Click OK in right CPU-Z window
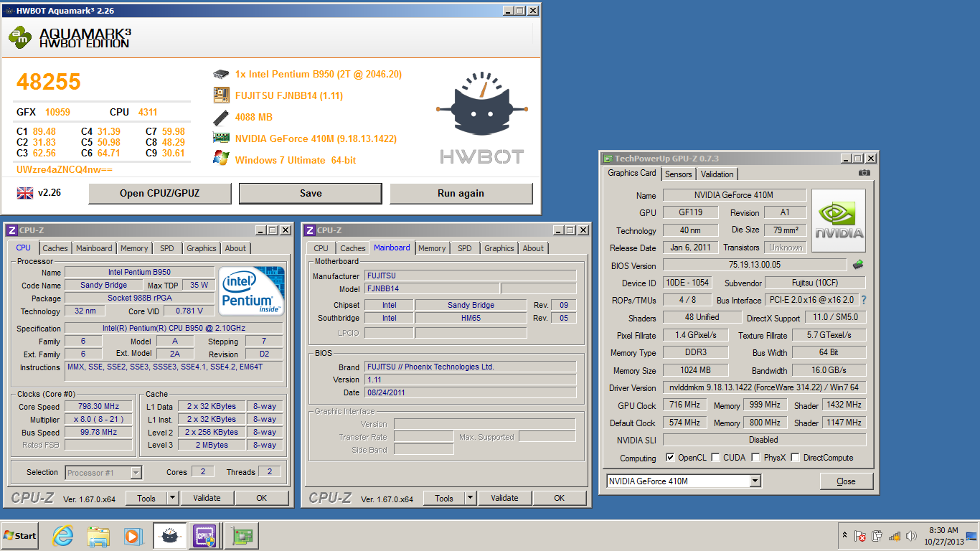980x551 pixels. 559,498
